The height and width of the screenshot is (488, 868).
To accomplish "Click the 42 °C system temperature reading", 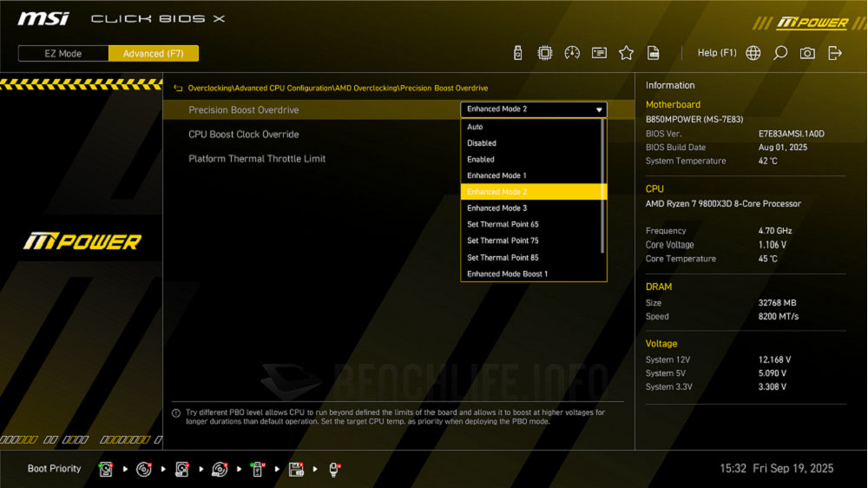I will pos(767,162).
